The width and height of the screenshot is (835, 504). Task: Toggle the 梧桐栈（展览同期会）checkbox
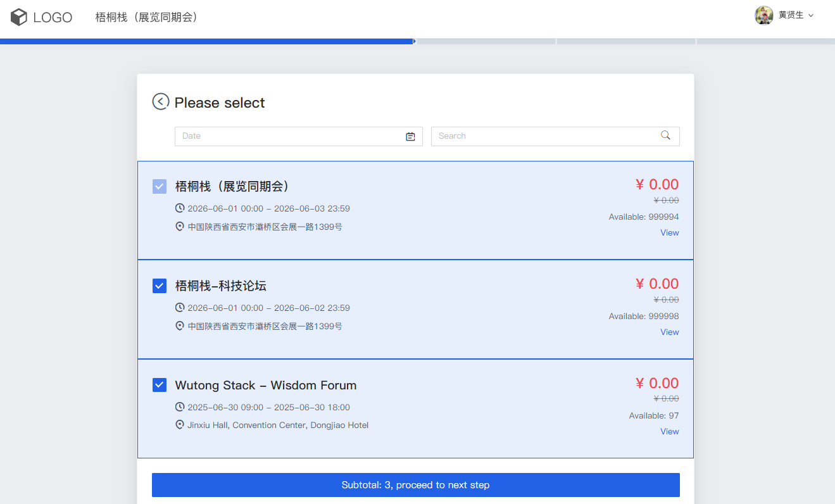pos(160,186)
